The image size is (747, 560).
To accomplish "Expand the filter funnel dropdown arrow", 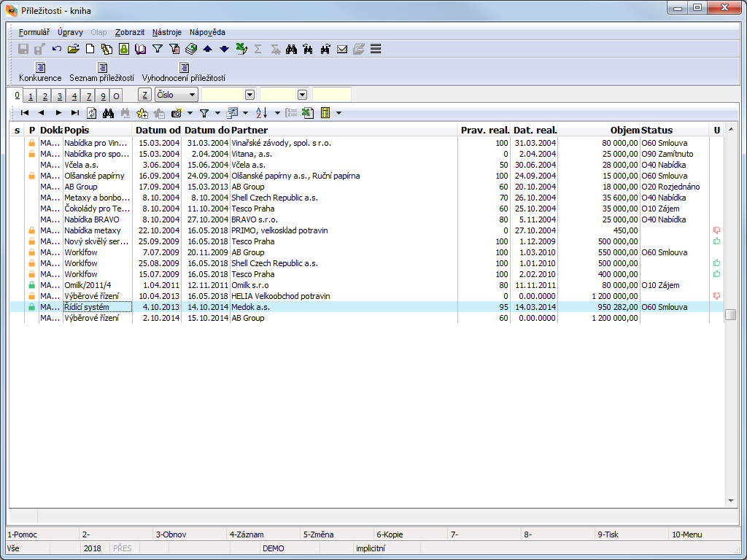I will click(x=217, y=113).
